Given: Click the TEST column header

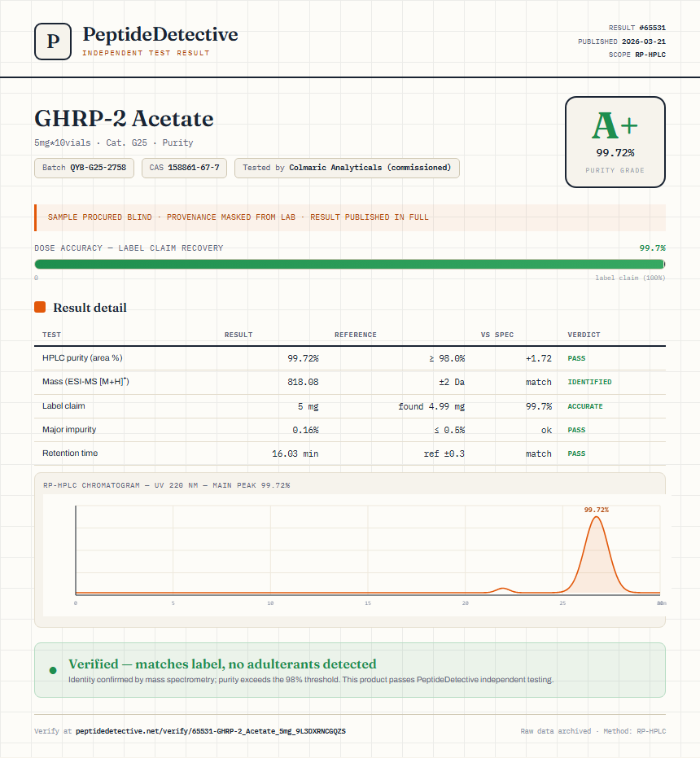Looking at the screenshot, I should [x=52, y=335].
